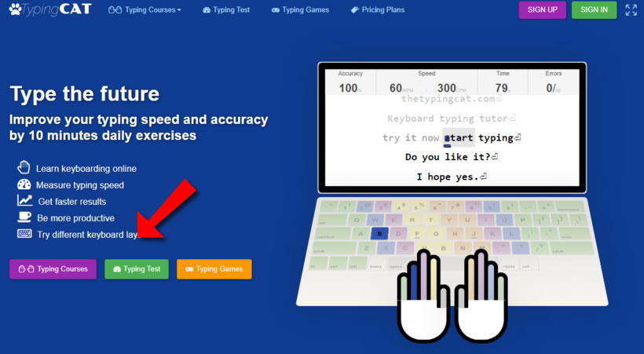Click the purple Typing Courses button
This screenshot has height=354, width=644.
(x=53, y=269)
